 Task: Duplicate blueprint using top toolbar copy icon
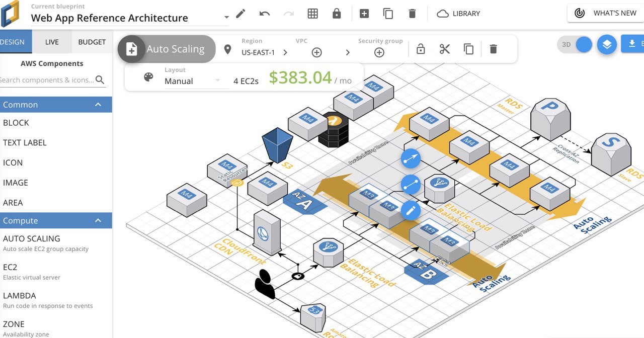[388, 14]
